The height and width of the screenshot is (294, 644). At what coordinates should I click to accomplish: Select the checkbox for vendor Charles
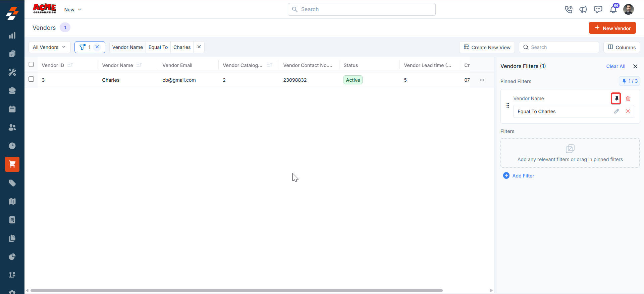click(x=31, y=79)
